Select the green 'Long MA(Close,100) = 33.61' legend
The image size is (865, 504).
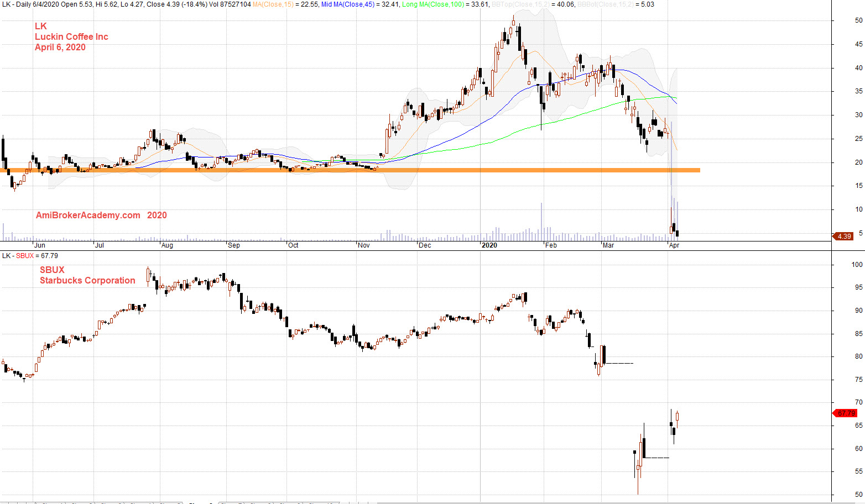[x=445, y=4]
